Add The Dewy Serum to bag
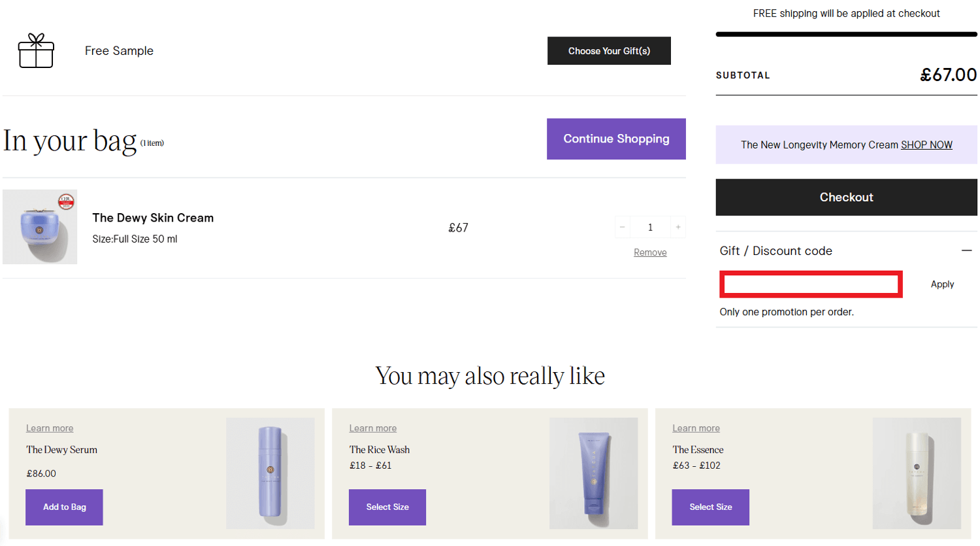The height and width of the screenshot is (546, 980). coord(63,507)
